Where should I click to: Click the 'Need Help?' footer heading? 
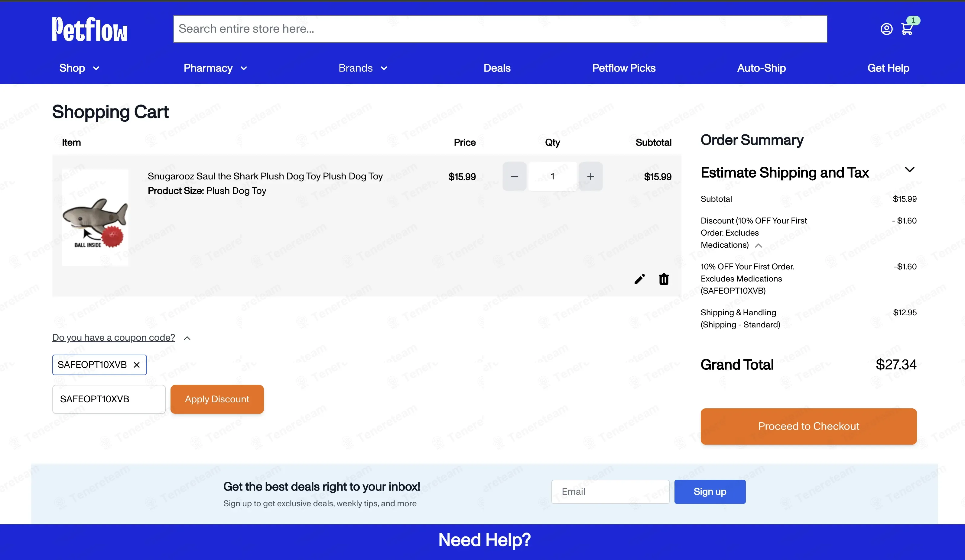point(484,540)
